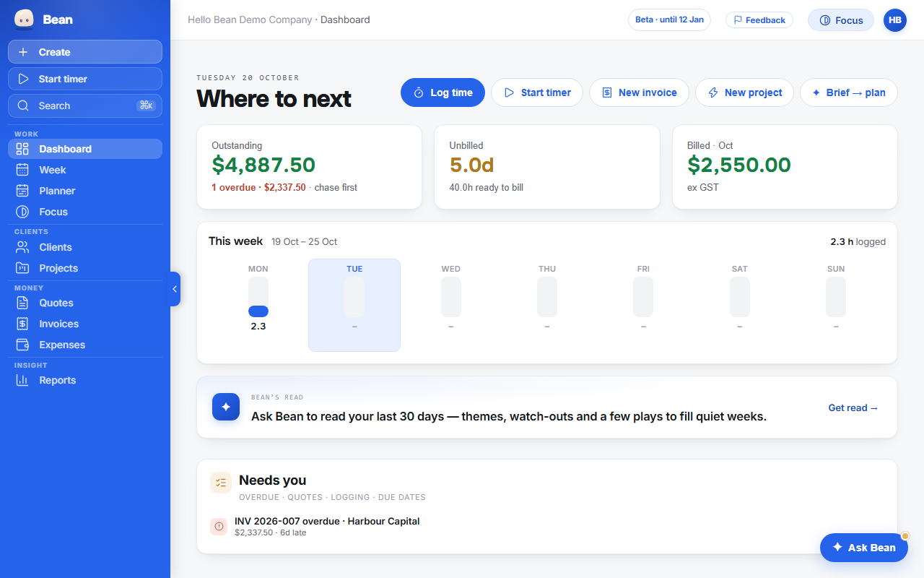Open the Ask Bean floating button

pyautogui.click(x=864, y=548)
